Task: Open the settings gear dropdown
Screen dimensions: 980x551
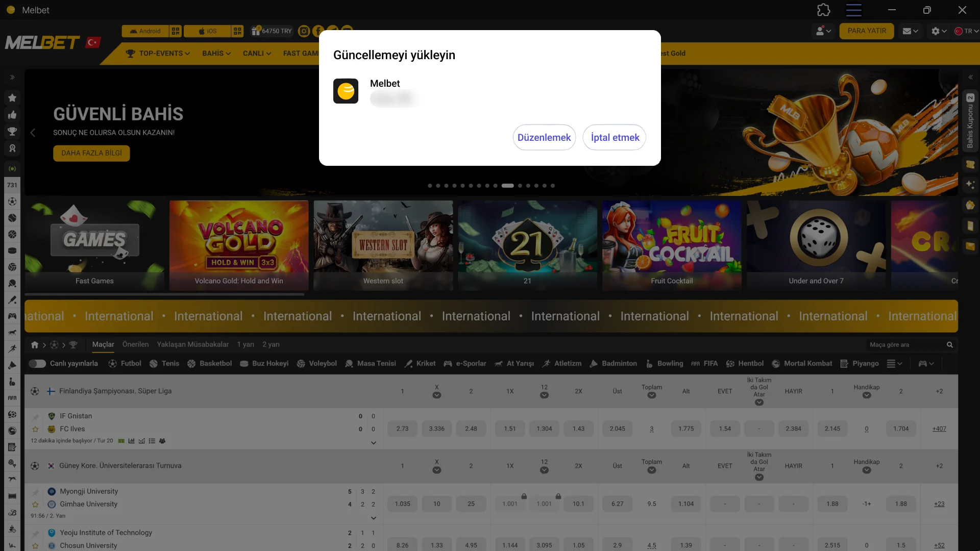Action: pyautogui.click(x=939, y=31)
